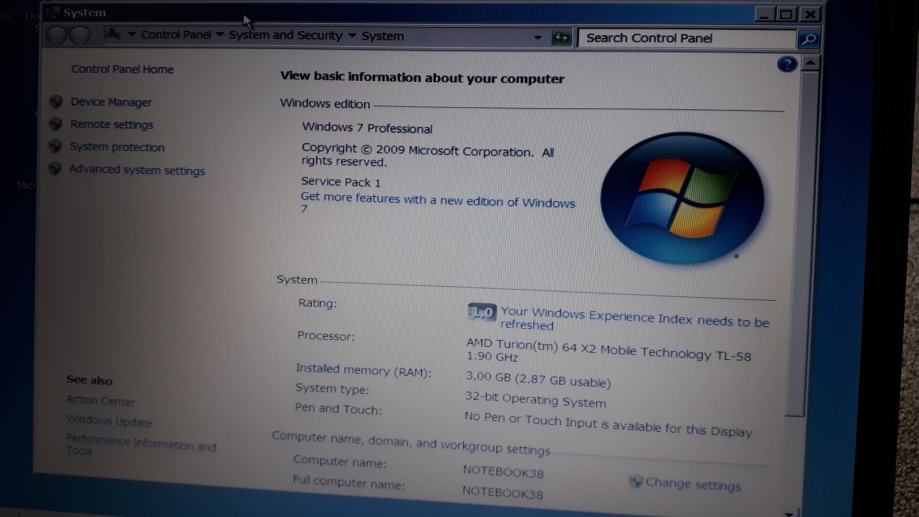Click the shield icon beside Remote settings
This screenshot has width=919, height=517.
(56, 124)
